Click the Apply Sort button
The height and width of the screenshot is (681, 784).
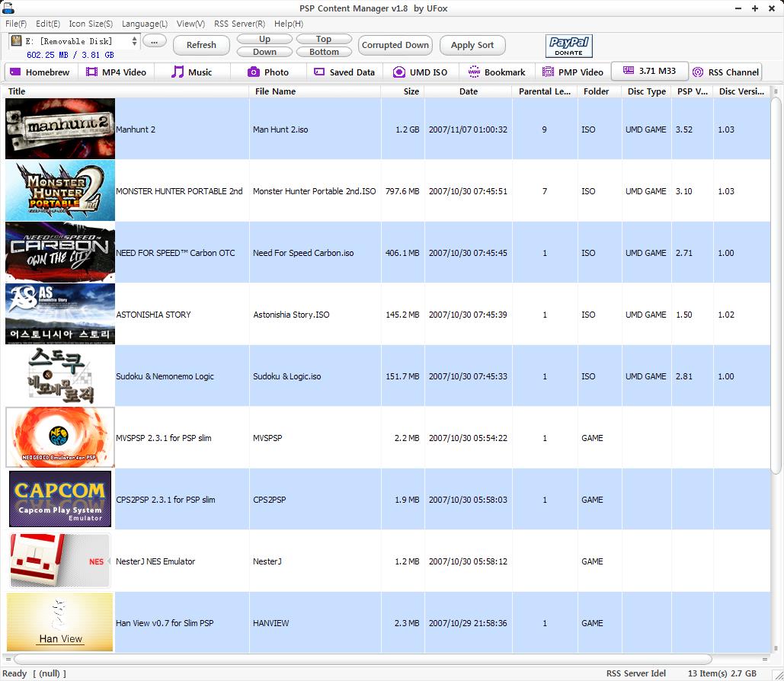472,45
